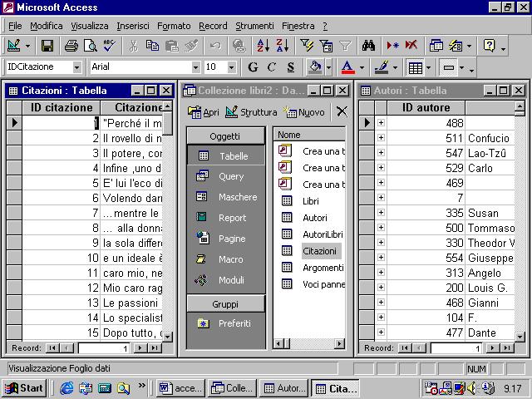Toggle underline S formatting button
The width and height of the screenshot is (532, 399).
(290, 67)
